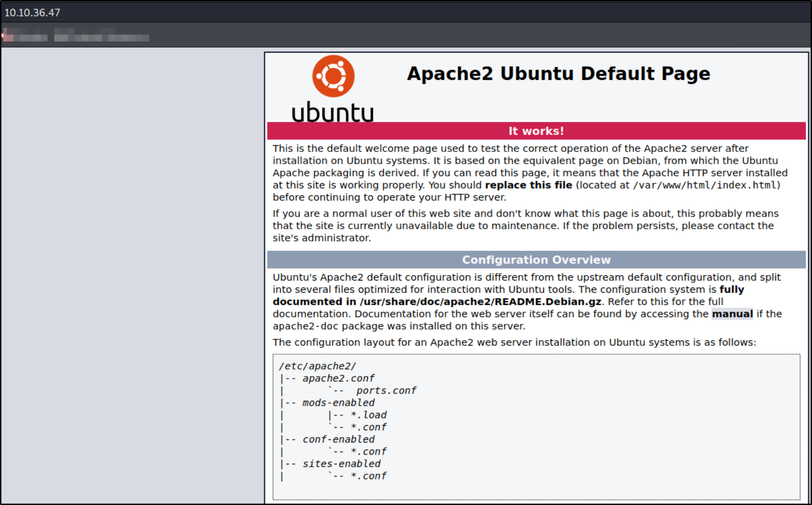Click the Apache2 Ubuntu Default Page heading
812x505 pixels.
pyautogui.click(x=558, y=74)
